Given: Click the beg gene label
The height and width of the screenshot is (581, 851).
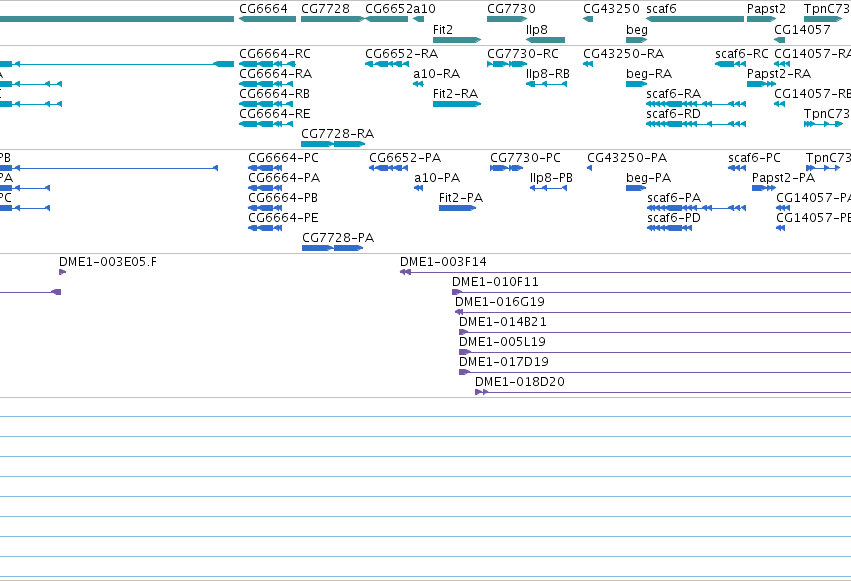Looking at the screenshot, I should [x=637, y=30].
